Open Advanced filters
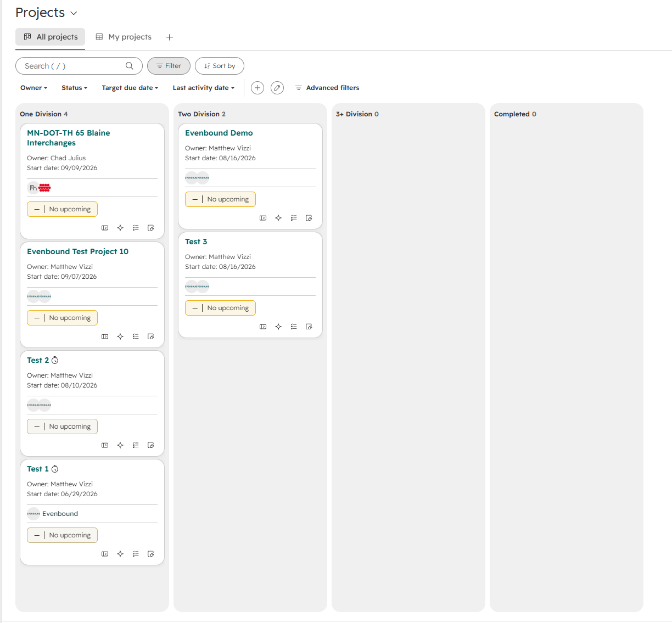This screenshot has height=623, width=672. [327, 88]
